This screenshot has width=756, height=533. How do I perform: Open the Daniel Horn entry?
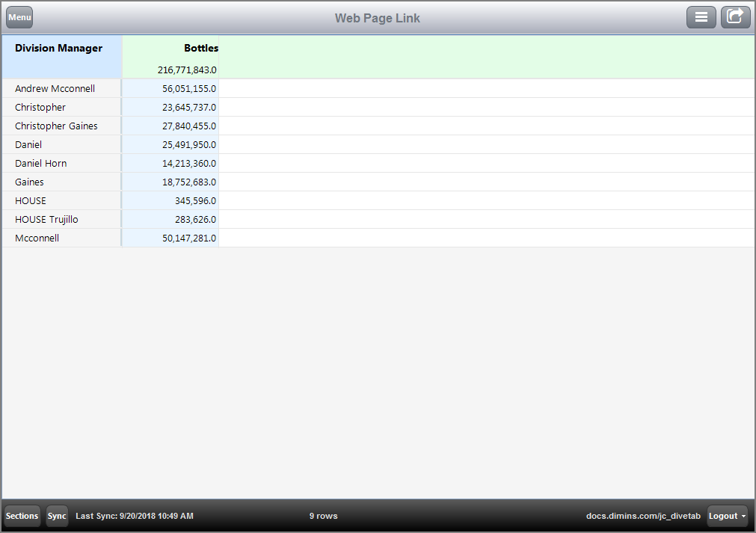coord(40,163)
